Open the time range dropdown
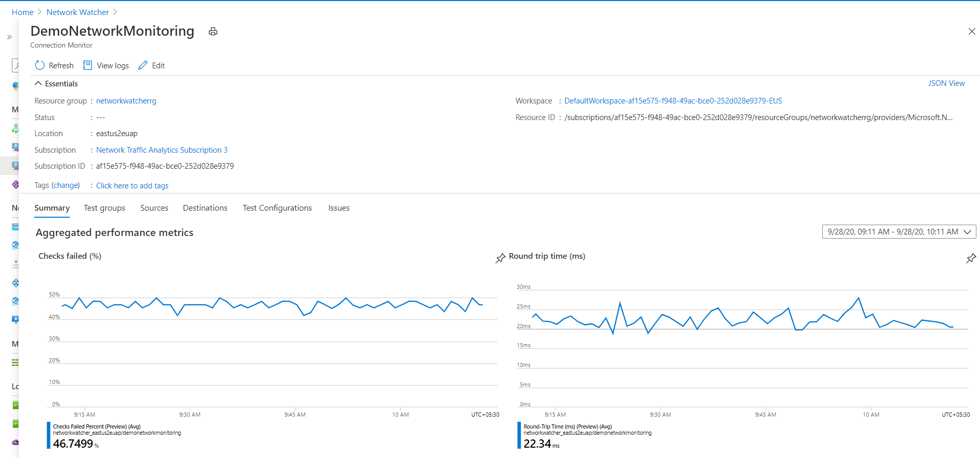Viewport: 980px width, 457px height. [x=899, y=232]
